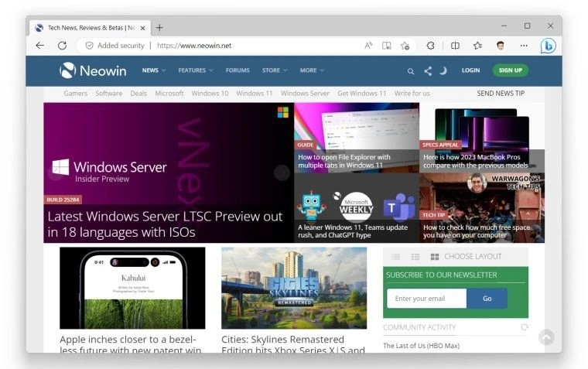The height and width of the screenshot is (369, 588).
Task: Open a new tab with plus icon
Action: pyautogui.click(x=159, y=27)
